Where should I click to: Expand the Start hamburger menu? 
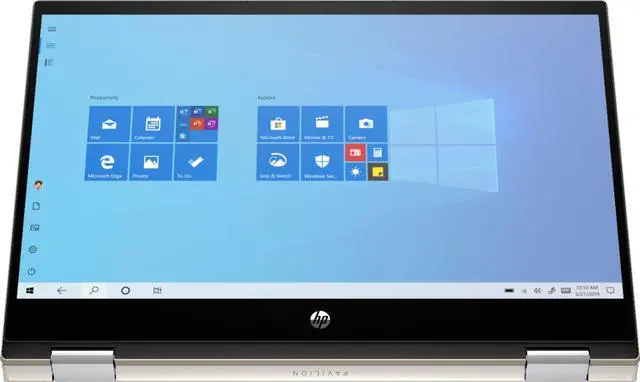tap(52, 29)
